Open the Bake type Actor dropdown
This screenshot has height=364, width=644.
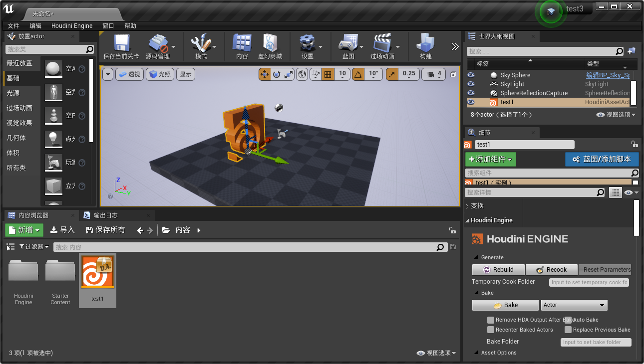click(574, 305)
